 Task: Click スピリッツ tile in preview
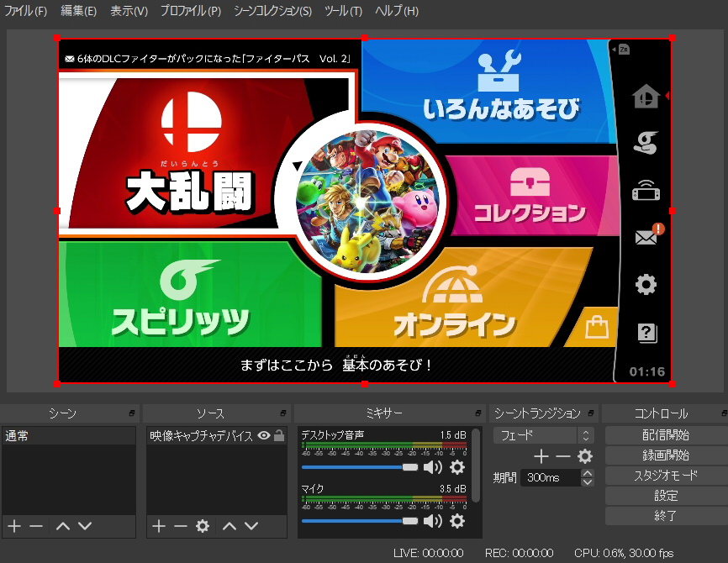point(190,295)
